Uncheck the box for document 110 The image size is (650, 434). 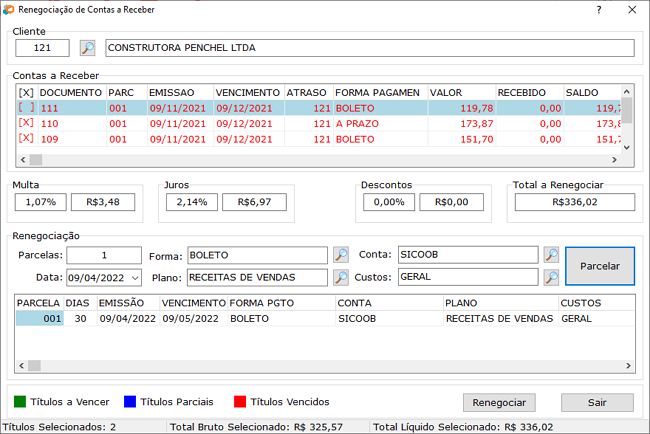26,123
